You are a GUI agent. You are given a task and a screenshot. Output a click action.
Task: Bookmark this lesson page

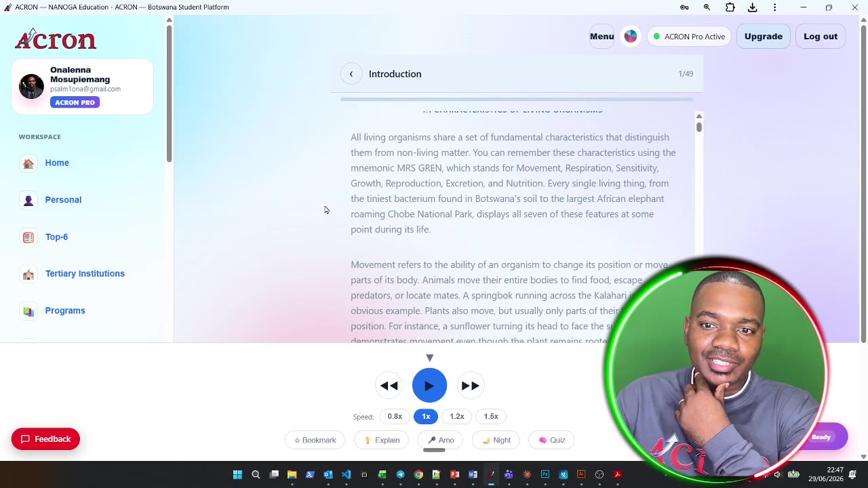(x=315, y=440)
